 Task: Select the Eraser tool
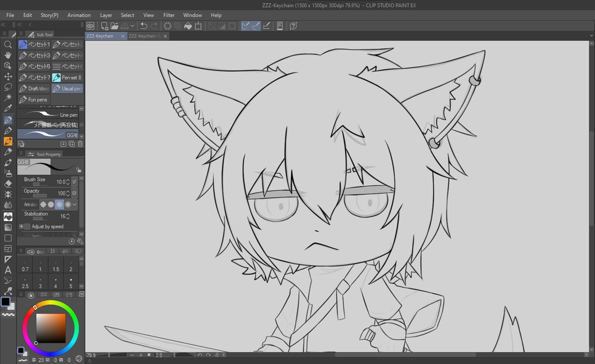[8, 183]
